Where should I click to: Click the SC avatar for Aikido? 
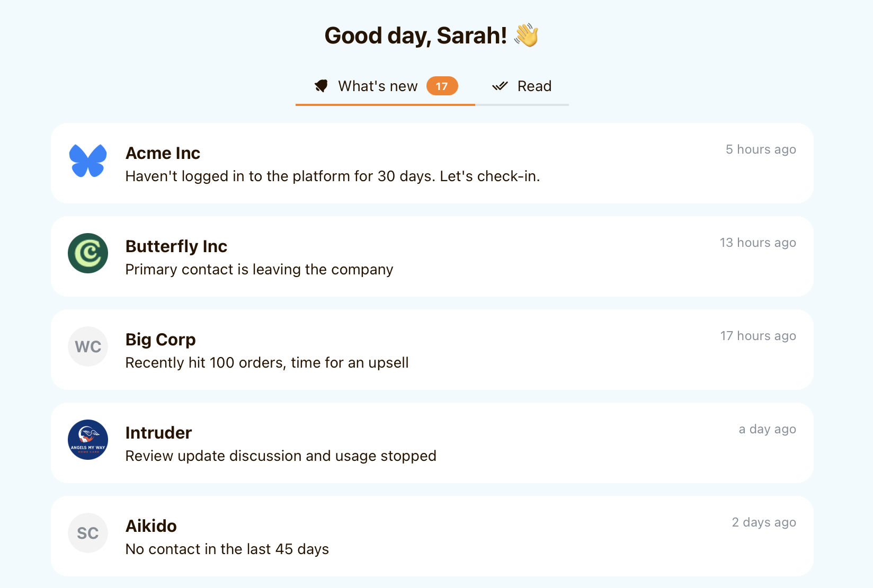88,533
